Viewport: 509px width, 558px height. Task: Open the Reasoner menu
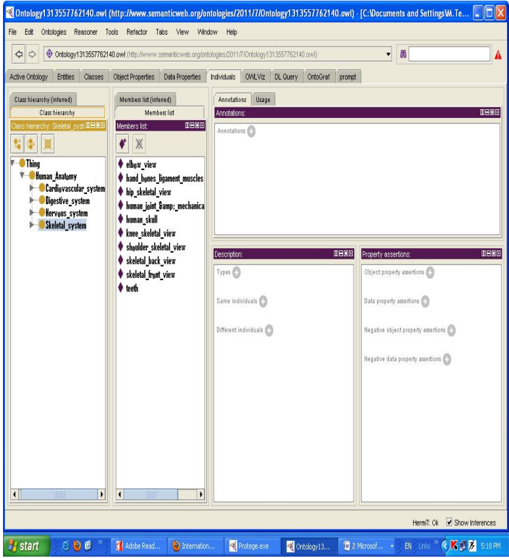(x=85, y=32)
